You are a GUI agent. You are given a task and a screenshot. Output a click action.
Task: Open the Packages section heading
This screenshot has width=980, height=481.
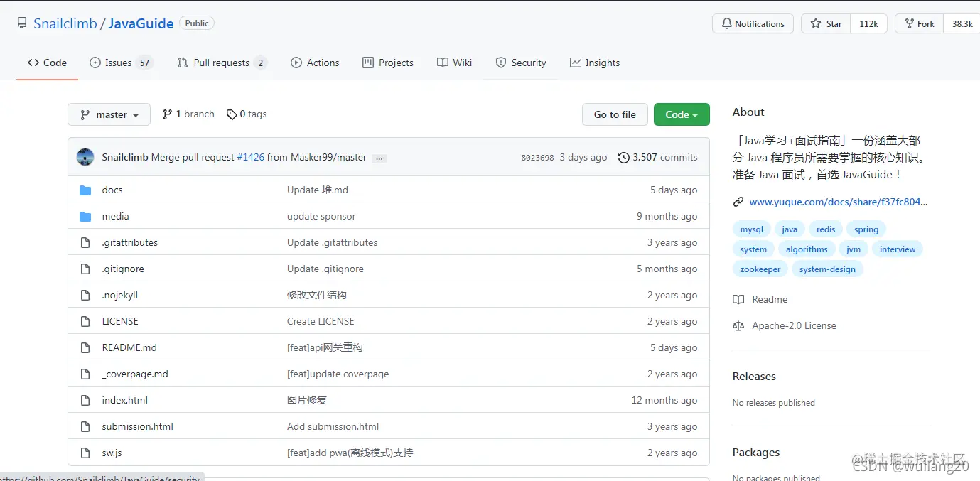click(756, 452)
